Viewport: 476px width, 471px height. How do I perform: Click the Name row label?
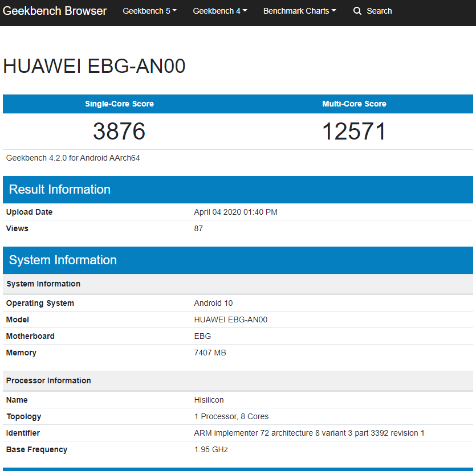17,400
